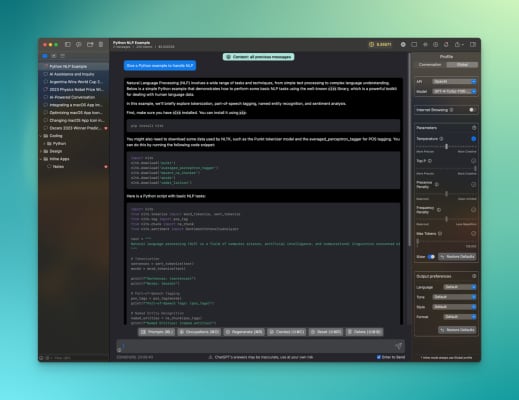
Task: Click the Regenerate button
Action: point(244,332)
